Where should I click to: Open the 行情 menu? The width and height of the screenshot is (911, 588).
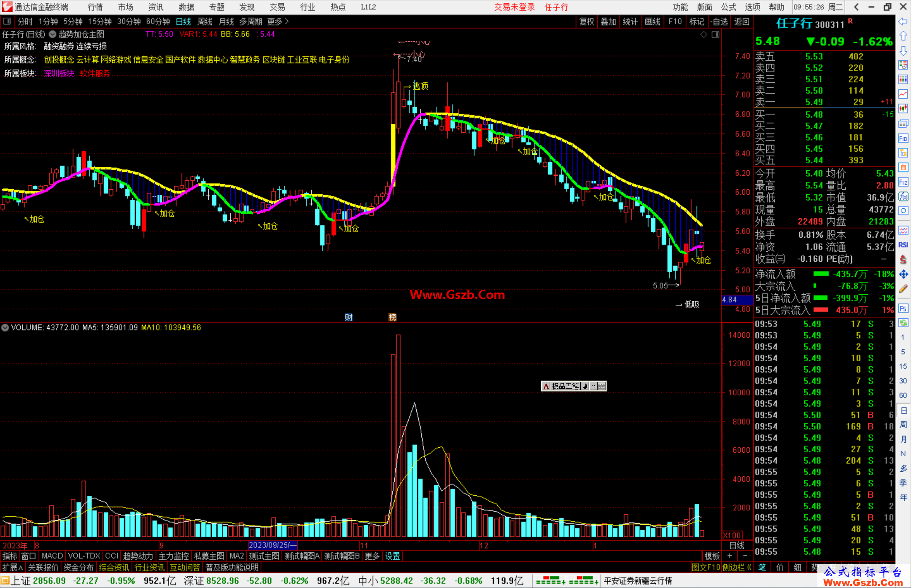coord(95,7)
